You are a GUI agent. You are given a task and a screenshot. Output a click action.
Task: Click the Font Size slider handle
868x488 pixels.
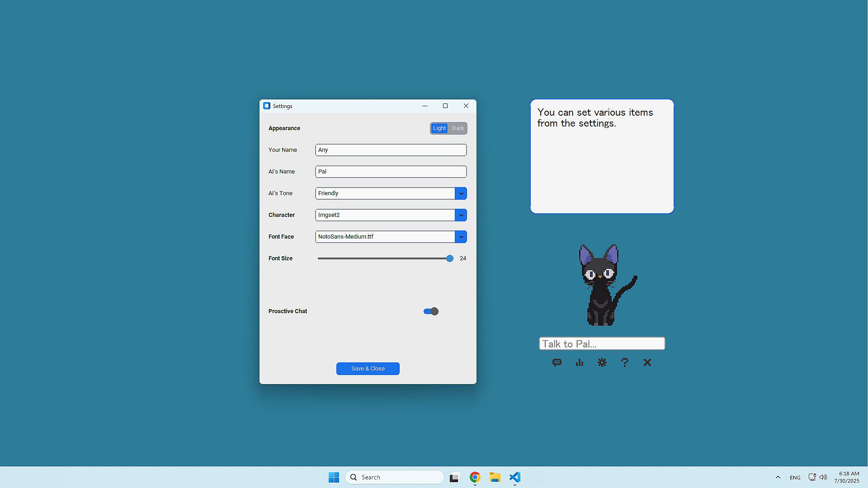point(449,258)
